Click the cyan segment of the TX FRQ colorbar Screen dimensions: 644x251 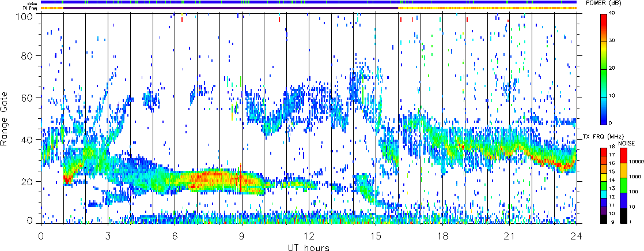click(603, 193)
